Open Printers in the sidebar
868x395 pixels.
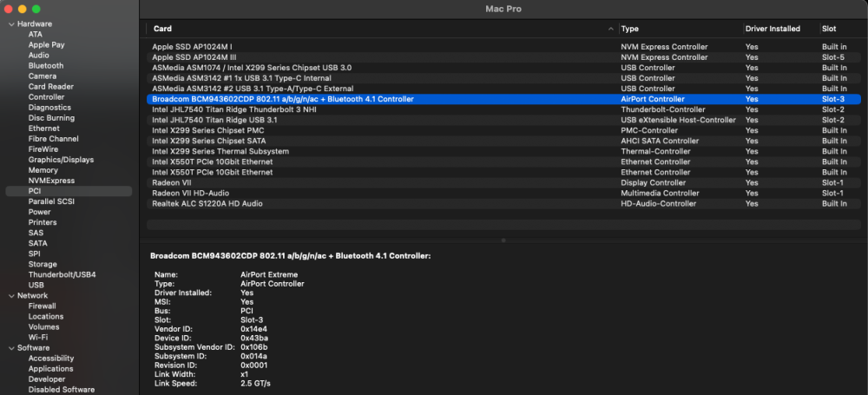tap(43, 223)
